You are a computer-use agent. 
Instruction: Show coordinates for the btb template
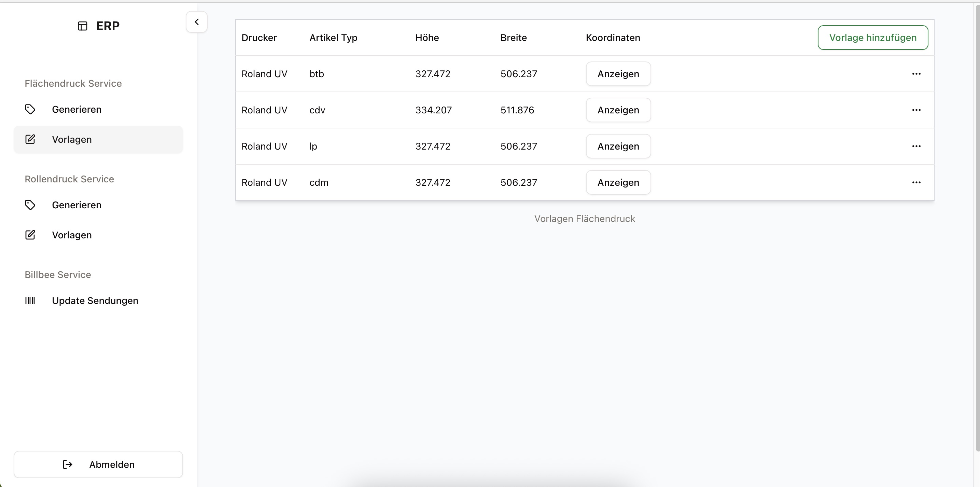(618, 74)
